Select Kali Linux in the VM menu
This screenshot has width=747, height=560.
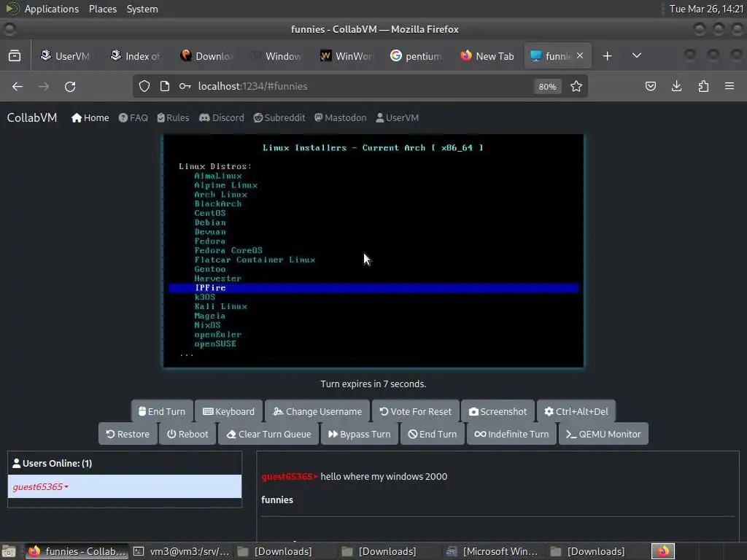click(220, 306)
